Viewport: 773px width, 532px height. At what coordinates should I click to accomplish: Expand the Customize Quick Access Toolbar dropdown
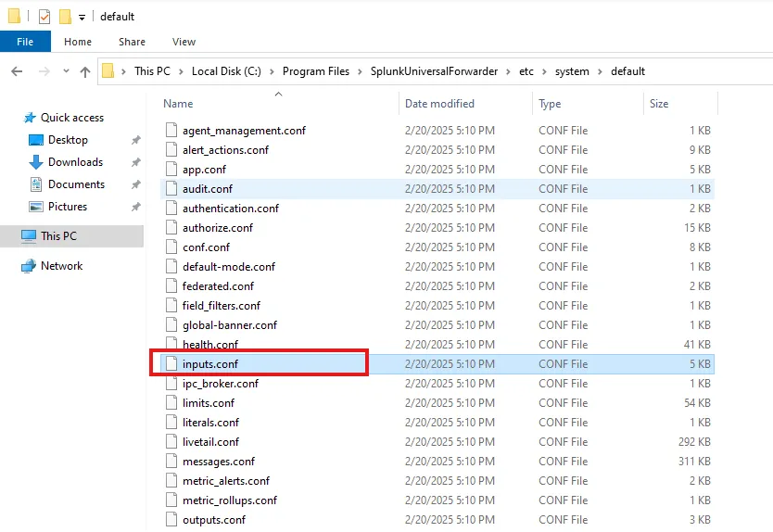(82, 18)
